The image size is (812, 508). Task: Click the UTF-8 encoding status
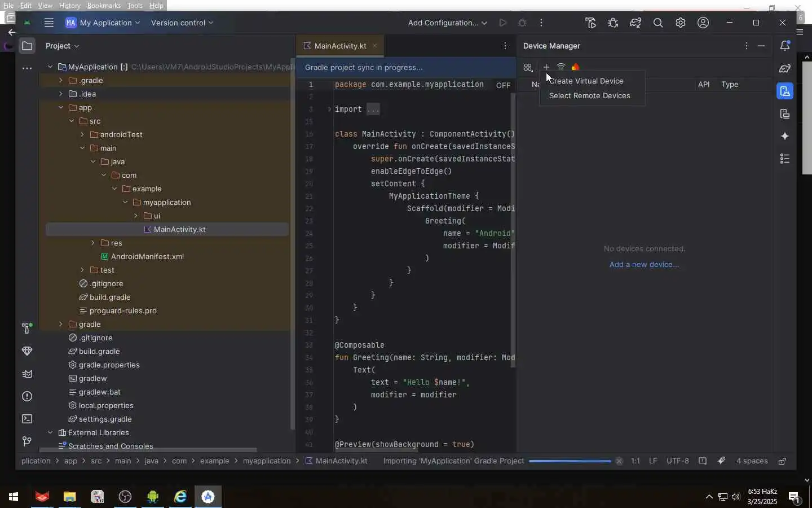coord(678,461)
